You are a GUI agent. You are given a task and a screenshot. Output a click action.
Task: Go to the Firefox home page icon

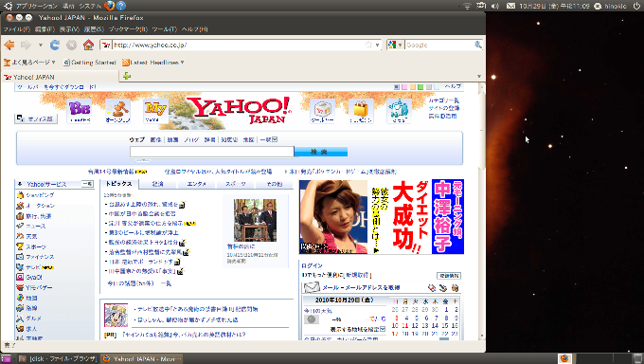(x=88, y=45)
